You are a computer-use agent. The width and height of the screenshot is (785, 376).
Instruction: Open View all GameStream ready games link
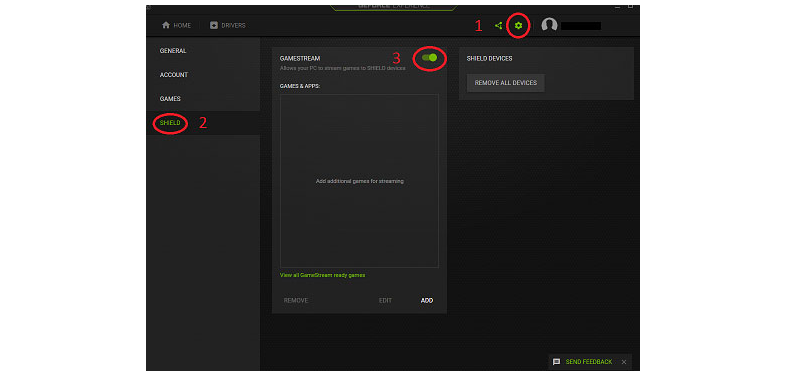click(x=322, y=275)
